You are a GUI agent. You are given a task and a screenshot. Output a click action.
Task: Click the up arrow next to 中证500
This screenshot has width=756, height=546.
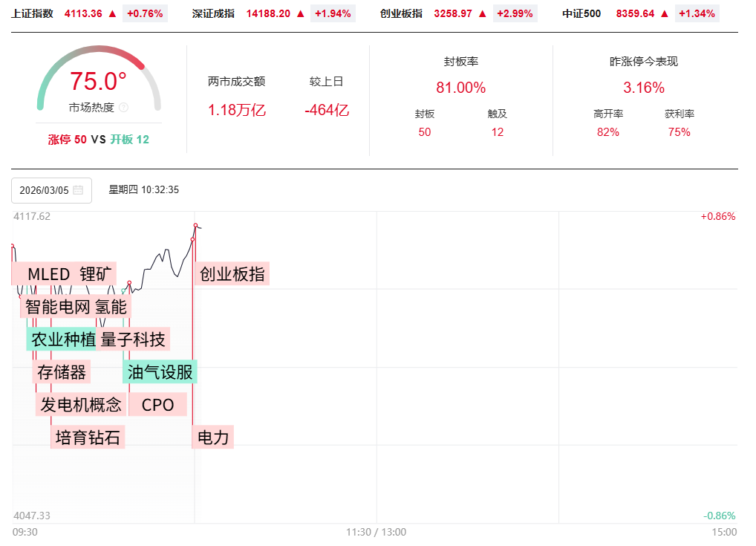(665, 13)
